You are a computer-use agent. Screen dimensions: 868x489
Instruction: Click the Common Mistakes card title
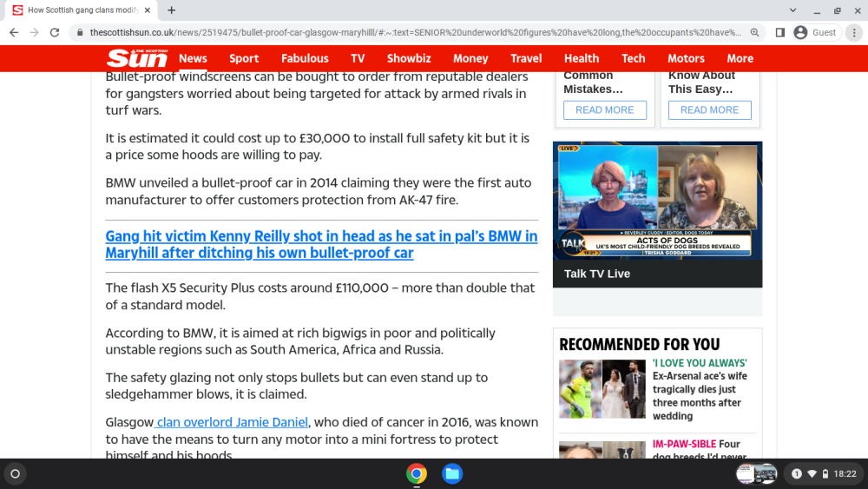593,82
